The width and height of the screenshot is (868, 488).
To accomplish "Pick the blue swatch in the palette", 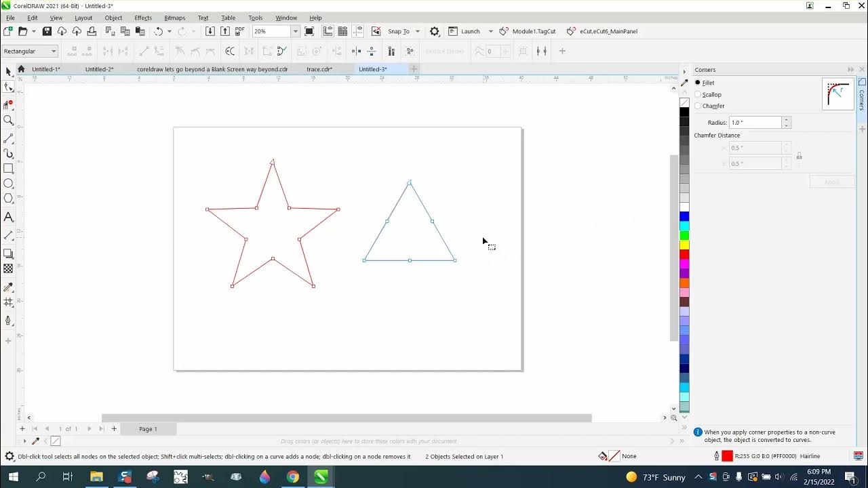I will point(684,216).
